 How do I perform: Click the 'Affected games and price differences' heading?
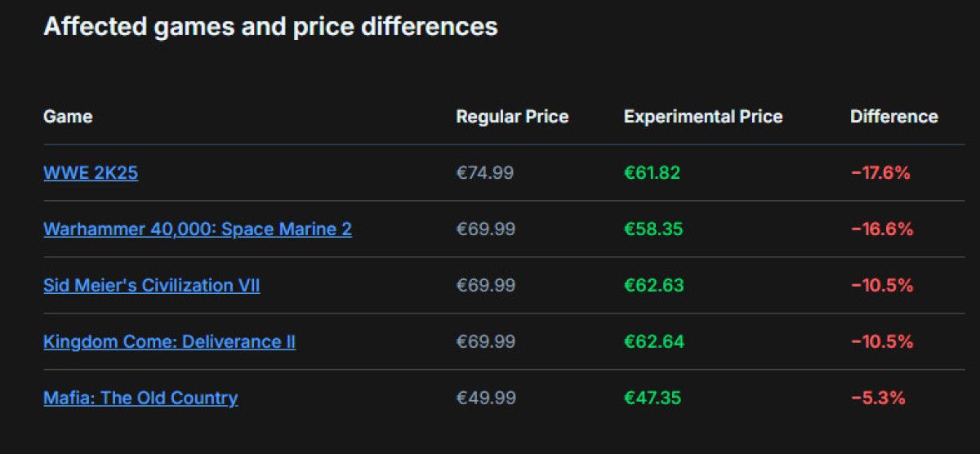pos(270,27)
